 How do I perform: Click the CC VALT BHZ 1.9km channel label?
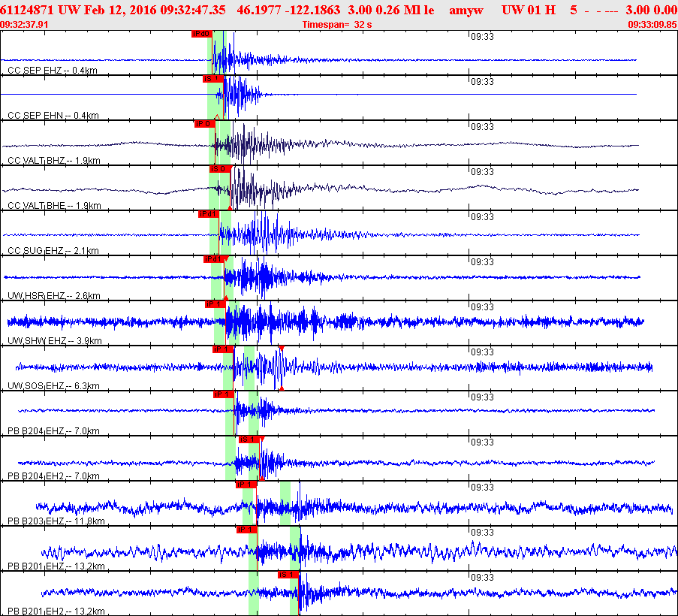tap(54, 161)
